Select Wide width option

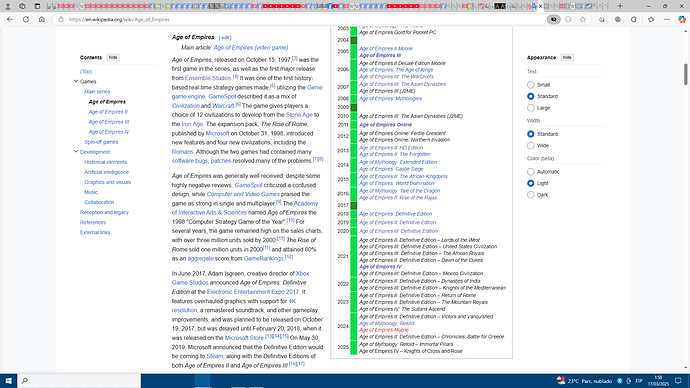click(x=531, y=146)
